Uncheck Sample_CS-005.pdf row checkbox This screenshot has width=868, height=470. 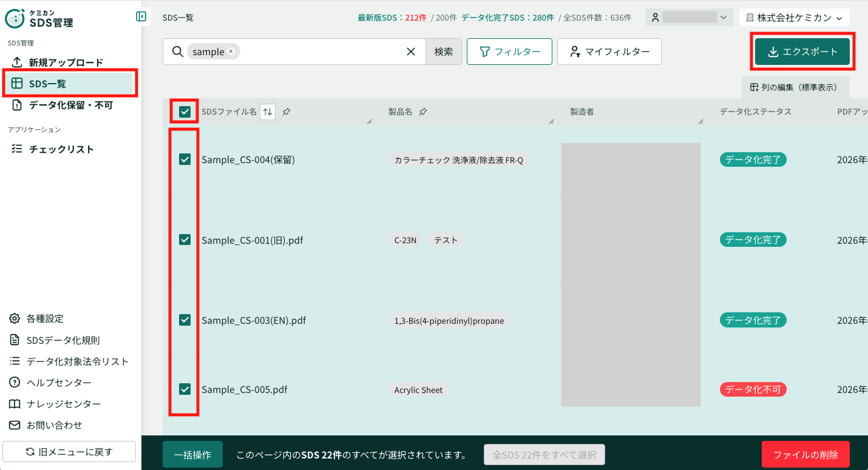coord(185,389)
